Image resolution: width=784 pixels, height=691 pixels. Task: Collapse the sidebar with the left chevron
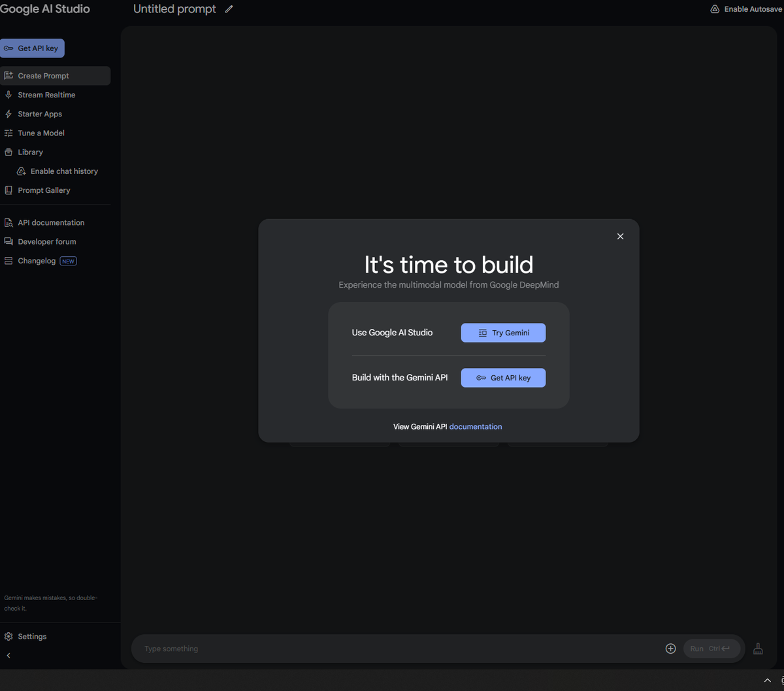(x=8, y=655)
